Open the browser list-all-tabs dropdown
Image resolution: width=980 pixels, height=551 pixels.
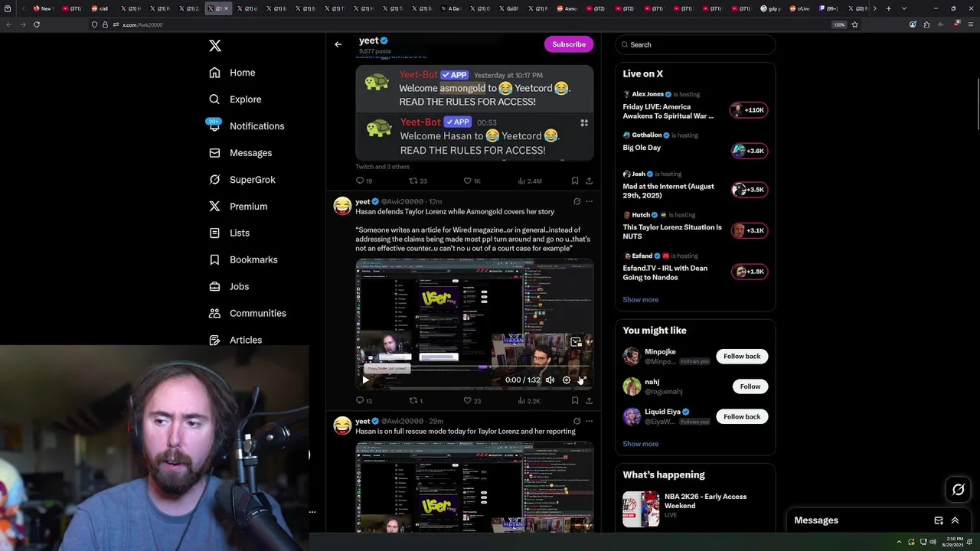904,8
